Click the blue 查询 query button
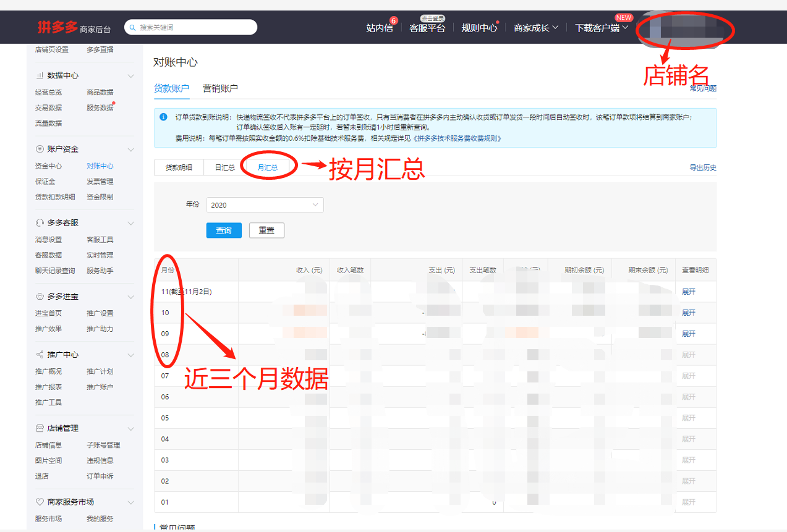Screen dimensions: 787x532 (x=224, y=230)
